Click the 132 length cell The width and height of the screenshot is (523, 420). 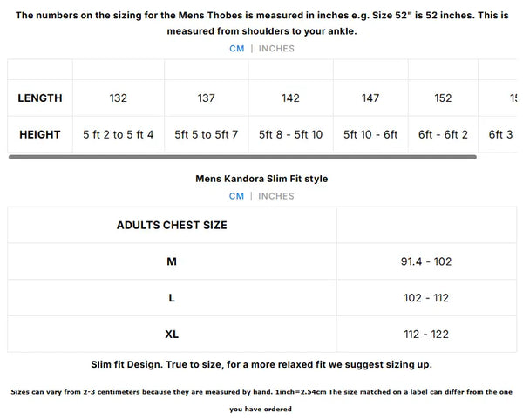click(x=119, y=98)
